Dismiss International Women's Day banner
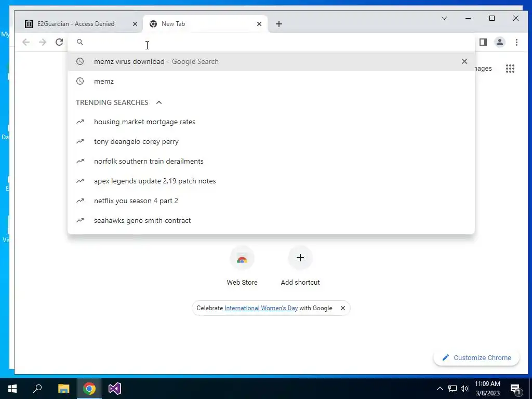Viewport: 532px width, 399px height. coord(343,308)
